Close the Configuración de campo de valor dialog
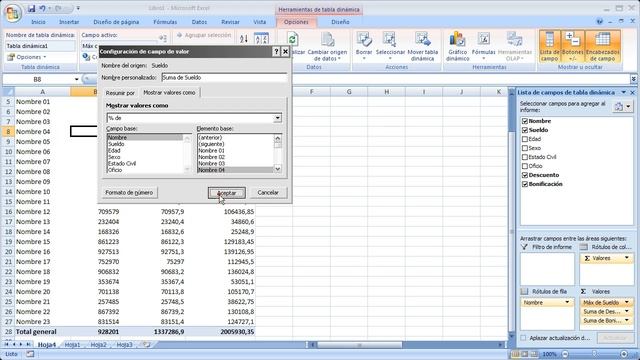The height and width of the screenshot is (360, 640). point(285,51)
